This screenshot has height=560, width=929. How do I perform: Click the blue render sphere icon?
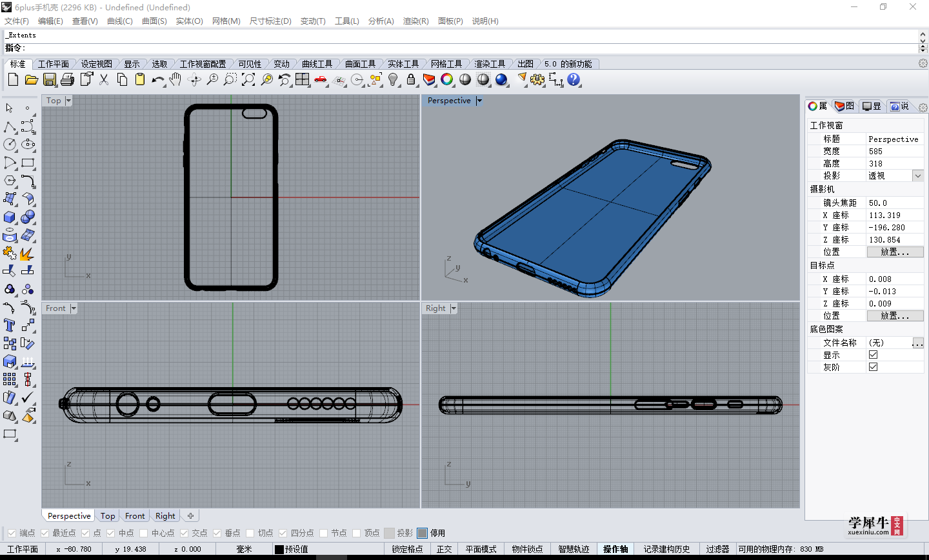point(501,79)
